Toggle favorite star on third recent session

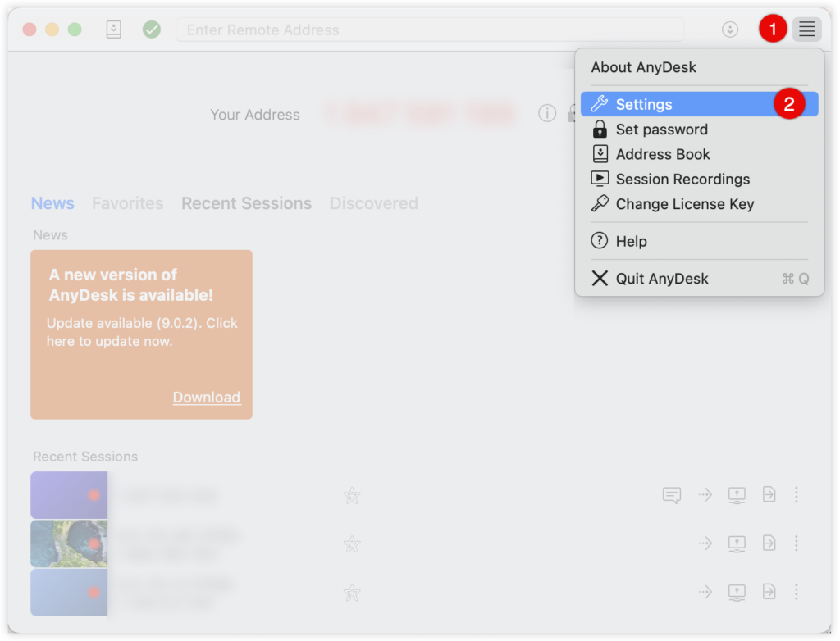pos(352,593)
